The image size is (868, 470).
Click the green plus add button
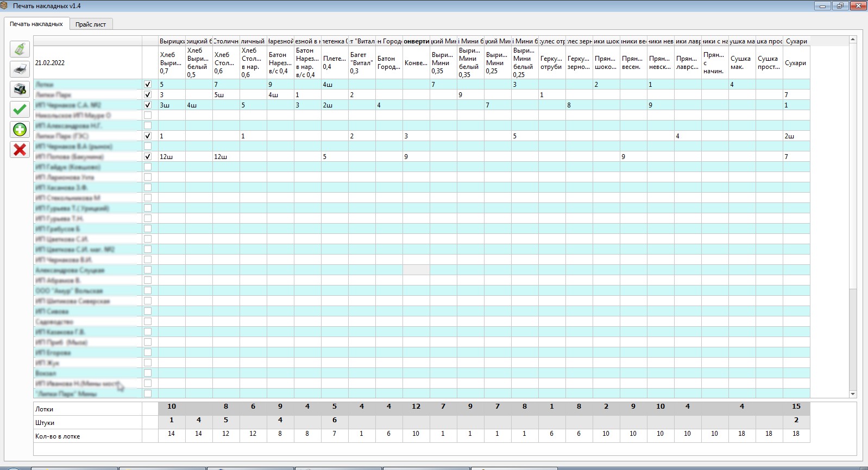pyautogui.click(x=20, y=129)
